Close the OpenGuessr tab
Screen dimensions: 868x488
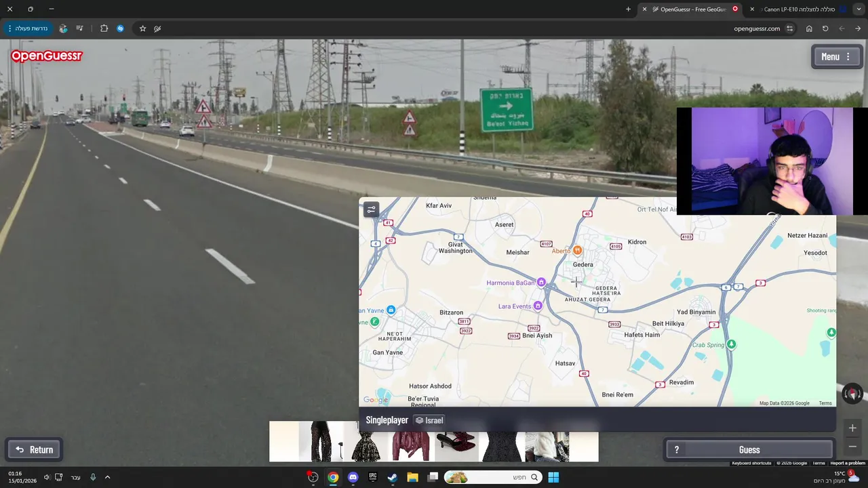point(644,9)
